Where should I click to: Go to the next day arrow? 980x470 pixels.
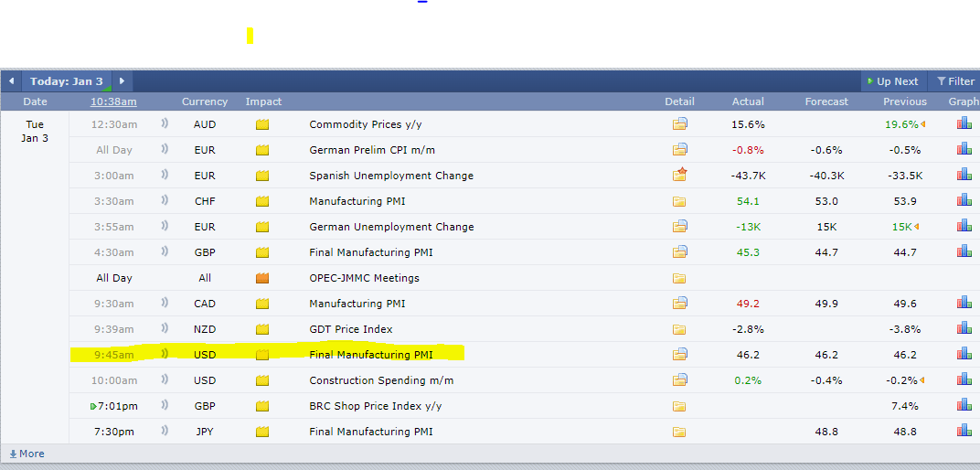[122, 81]
